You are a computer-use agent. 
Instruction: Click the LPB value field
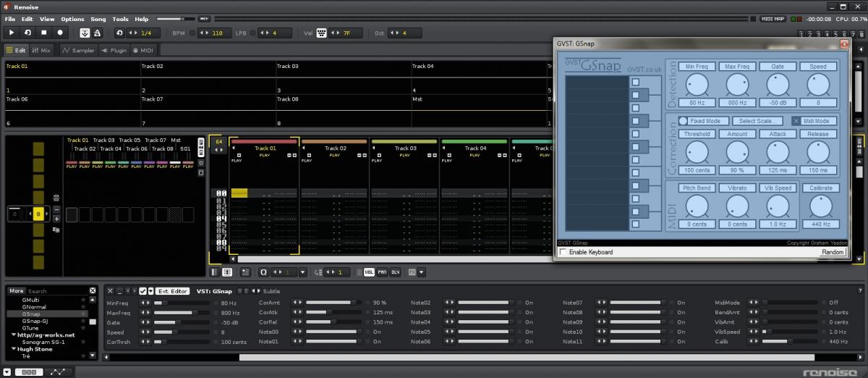point(275,33)
